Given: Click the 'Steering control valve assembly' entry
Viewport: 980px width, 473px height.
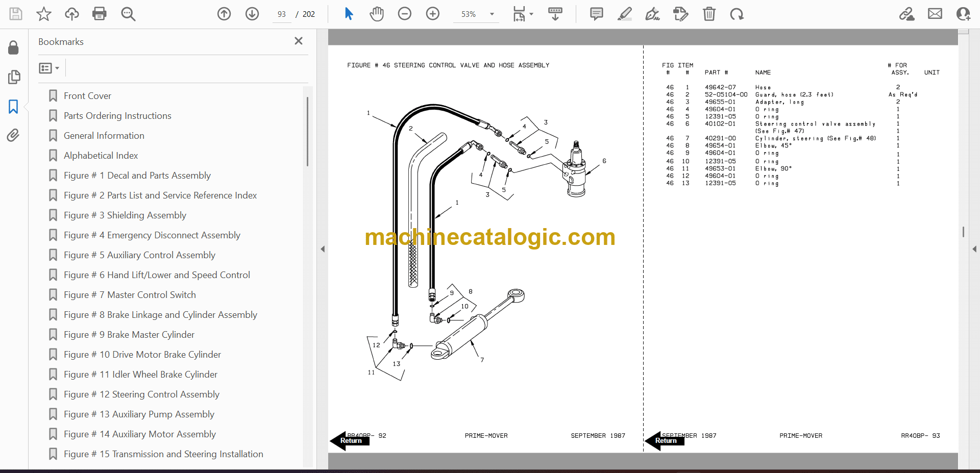Looking at the screenshot, I should coord(815,124).
